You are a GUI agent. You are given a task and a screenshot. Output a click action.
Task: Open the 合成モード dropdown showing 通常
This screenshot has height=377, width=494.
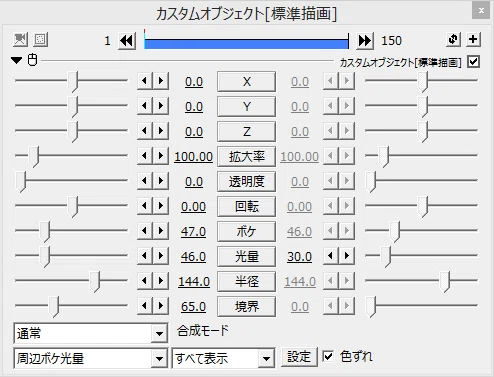tap(91, 333)
